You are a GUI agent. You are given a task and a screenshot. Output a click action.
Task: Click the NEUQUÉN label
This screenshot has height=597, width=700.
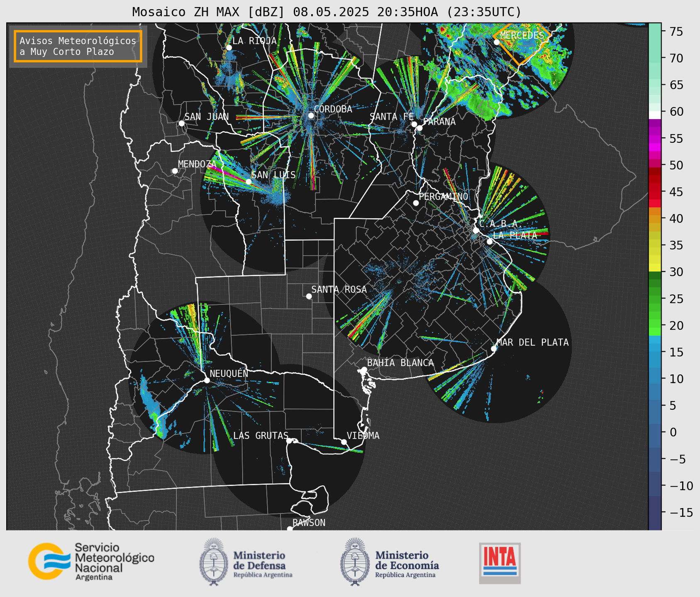tap(229, 374)
